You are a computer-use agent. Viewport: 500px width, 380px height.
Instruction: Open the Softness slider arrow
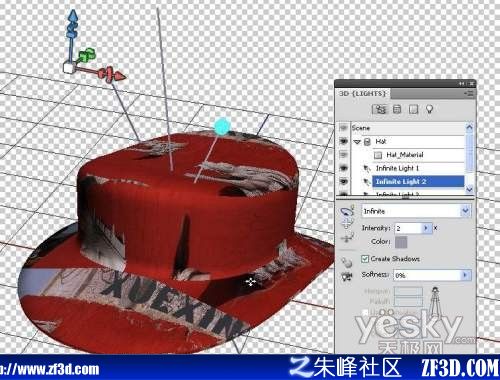[465, 275]
